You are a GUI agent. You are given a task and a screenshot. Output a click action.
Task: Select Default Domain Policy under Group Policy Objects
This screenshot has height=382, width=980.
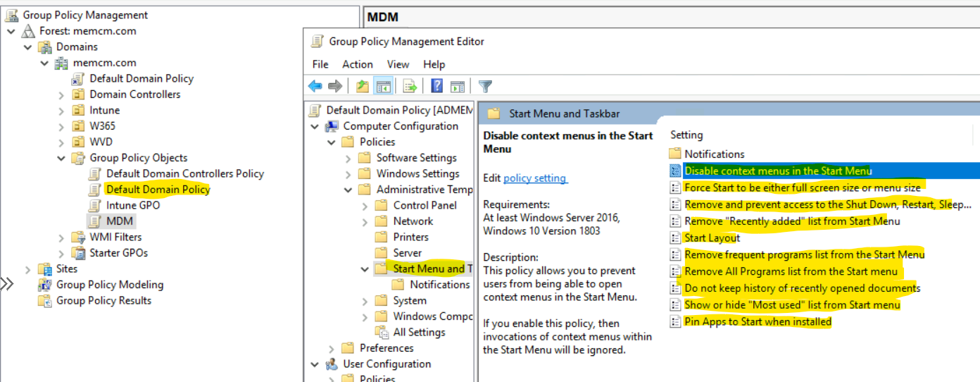pyautogui.click(x=158, y=190)
